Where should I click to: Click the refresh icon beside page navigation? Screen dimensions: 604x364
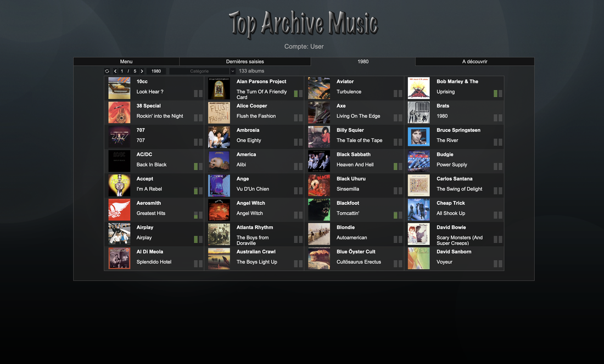coord(107,71)
